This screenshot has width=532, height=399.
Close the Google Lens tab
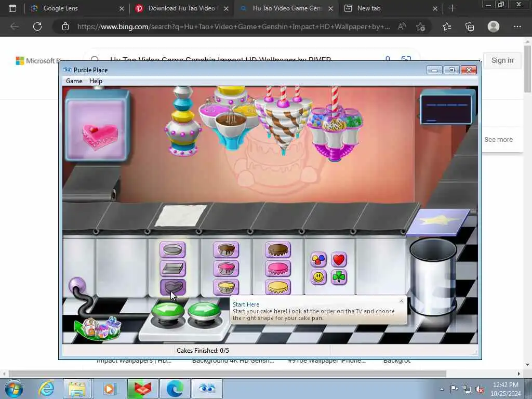click(122, 9)
